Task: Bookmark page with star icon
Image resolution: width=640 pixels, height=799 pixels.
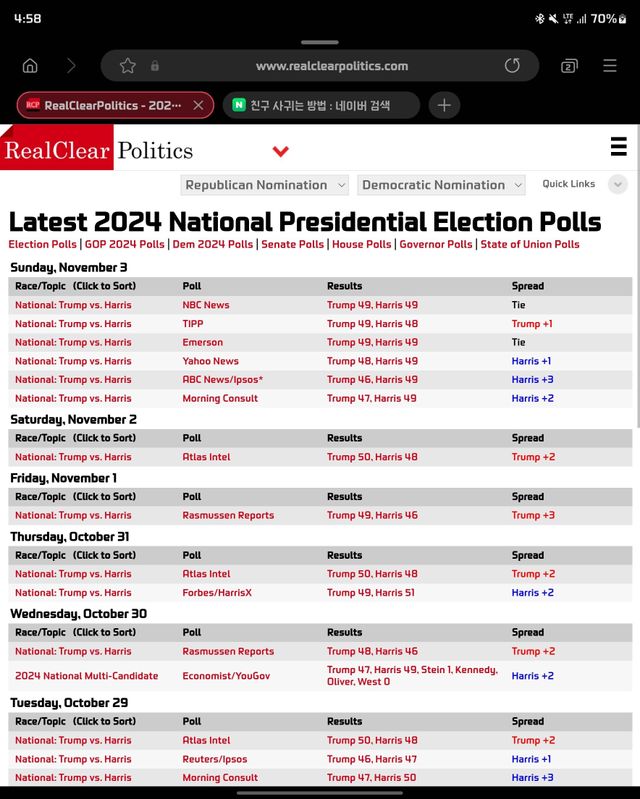Action: click(128, 66)
